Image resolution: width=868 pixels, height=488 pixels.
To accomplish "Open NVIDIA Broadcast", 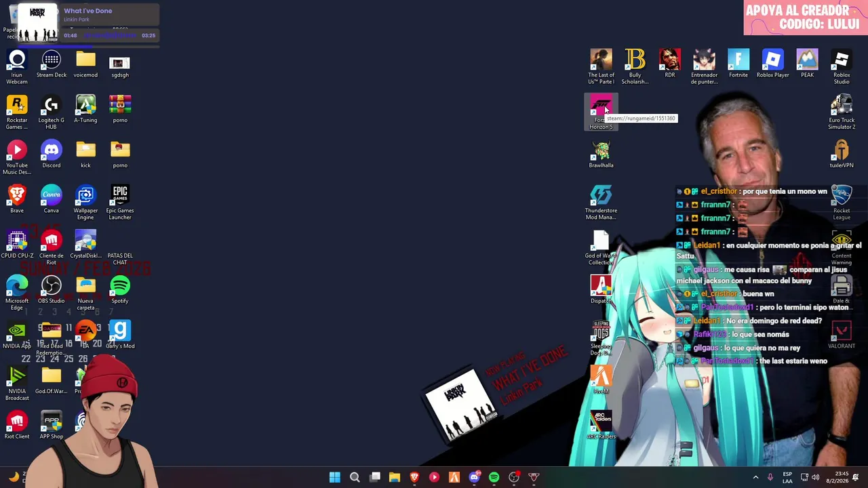I will pyautogui.click(x=17, y=383).
